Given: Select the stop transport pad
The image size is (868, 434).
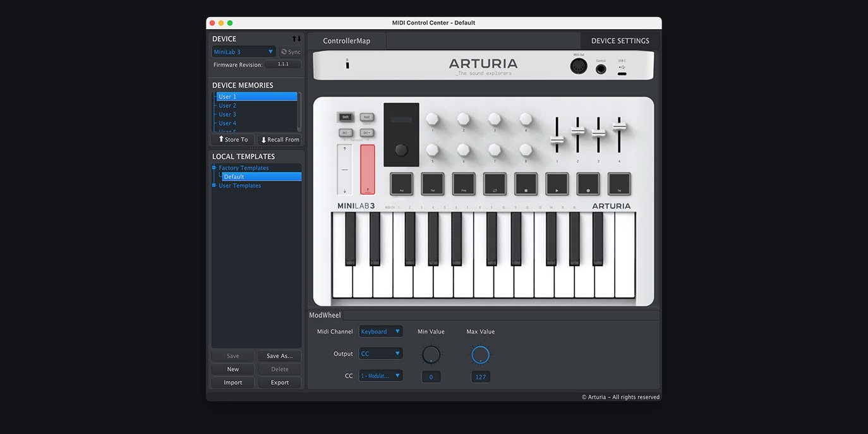Looking at the screenshot, I should (x=526, y=184).
